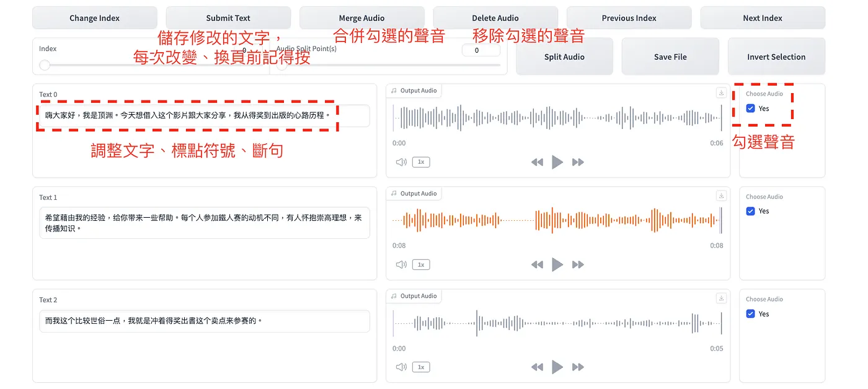Rewind the Text 2 audio clip
Screen dimensions: 868x389
tap(537, 367)
